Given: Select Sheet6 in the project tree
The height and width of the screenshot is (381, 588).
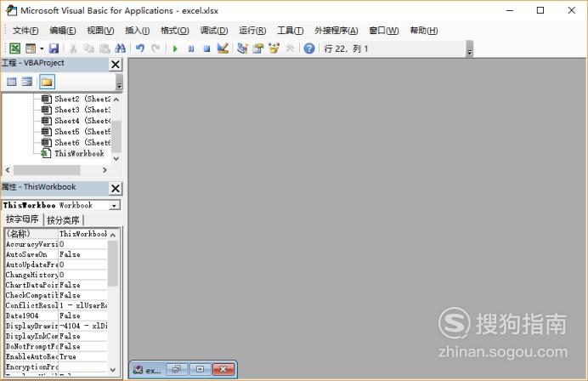Looking at the screenshot, I should coord(76,143).
